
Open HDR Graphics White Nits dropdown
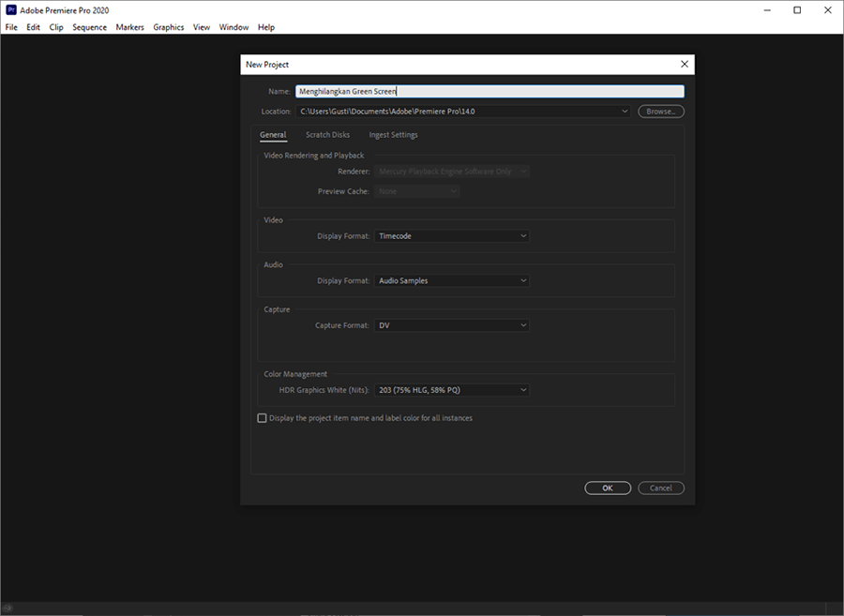pyautogui.click(x=452, y=390)
